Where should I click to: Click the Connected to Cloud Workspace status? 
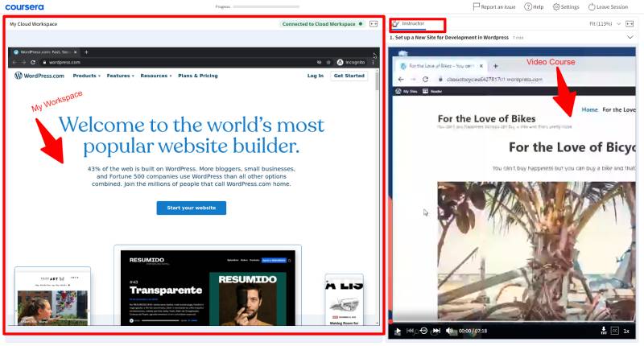tap(322, 24)
